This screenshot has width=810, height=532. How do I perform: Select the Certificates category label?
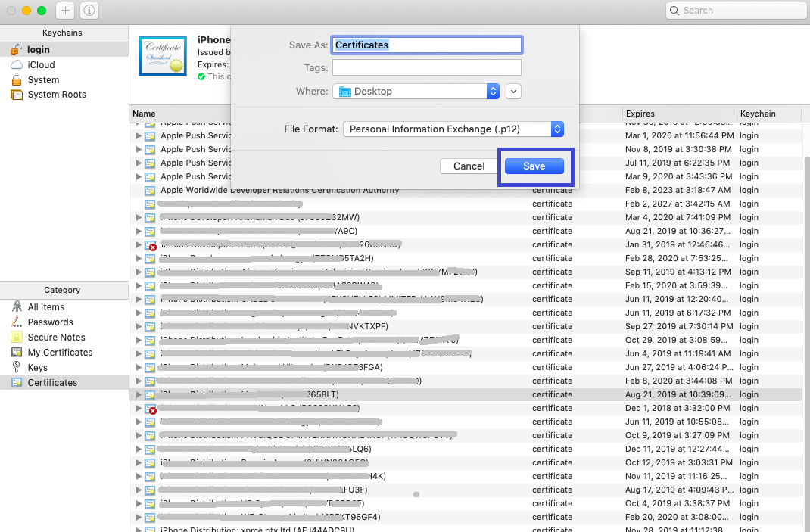tap(52, 383)
